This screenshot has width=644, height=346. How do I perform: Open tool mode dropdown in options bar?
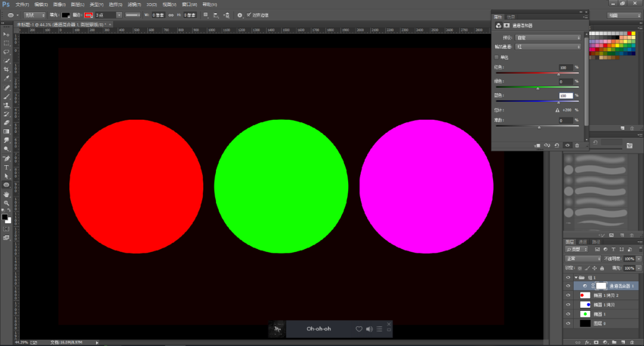[x=35, y=15]
